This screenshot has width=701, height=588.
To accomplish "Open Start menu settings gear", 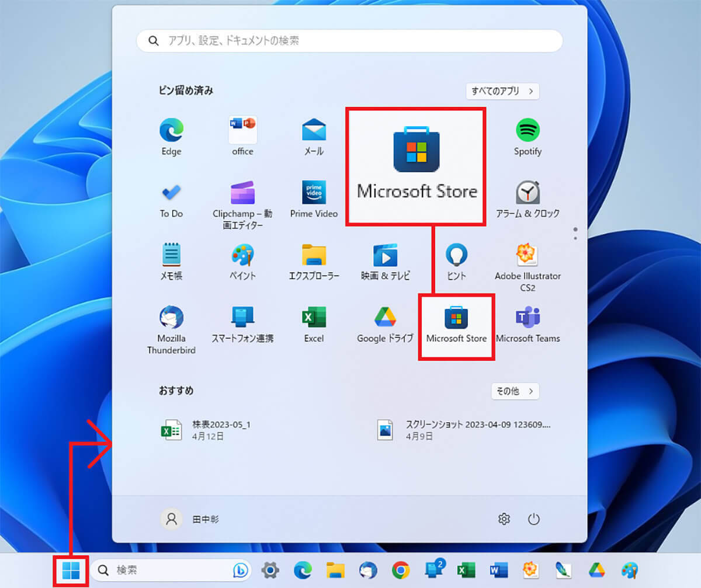I will click(504, 519).
